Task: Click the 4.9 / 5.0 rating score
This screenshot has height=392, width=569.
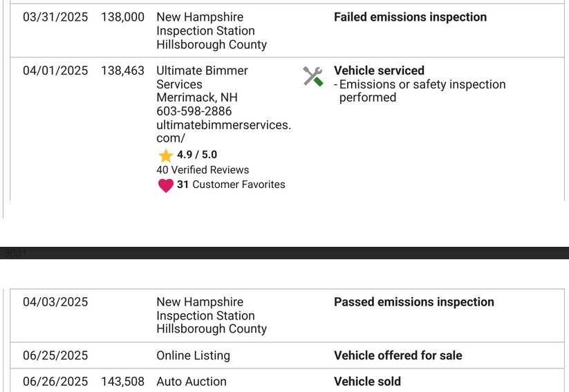Action: 196,155
